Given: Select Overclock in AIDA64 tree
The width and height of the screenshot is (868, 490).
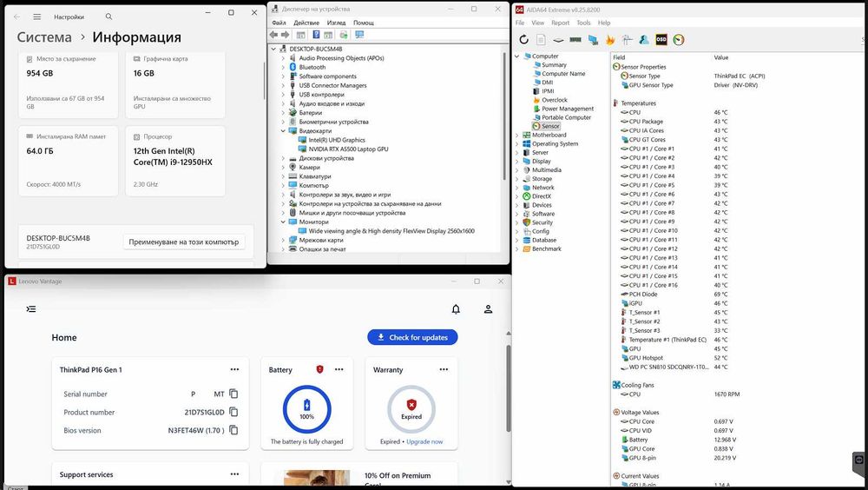Looking at the screenshot, I should tap(554, 100).
